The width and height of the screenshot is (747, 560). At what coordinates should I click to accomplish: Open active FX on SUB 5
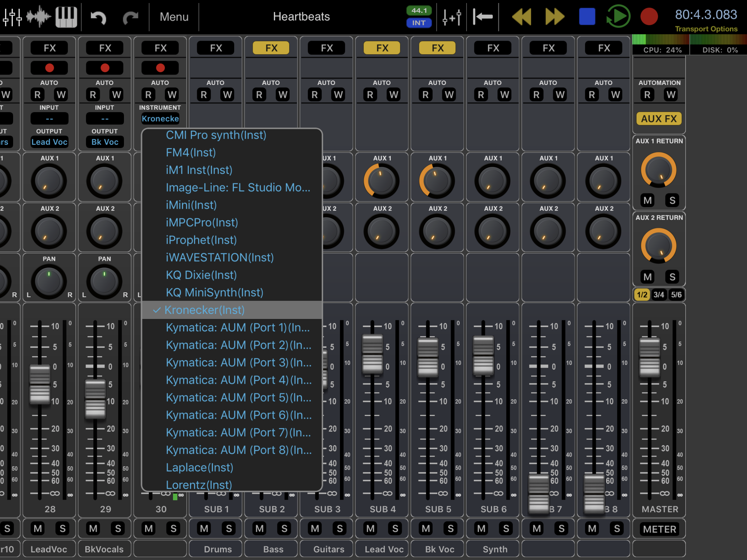(x=437, y=48)
